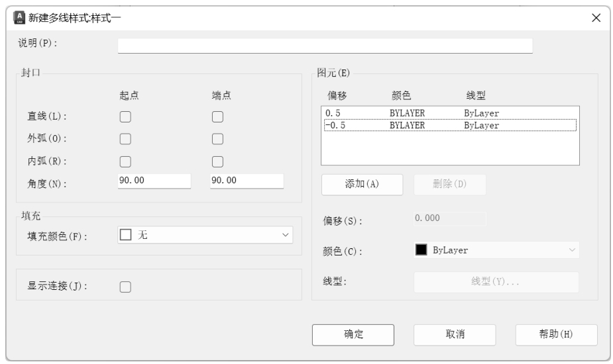Confirm with the 确定 button
Image resolution: width=613 pixels, height=364 pixels.
353,335
